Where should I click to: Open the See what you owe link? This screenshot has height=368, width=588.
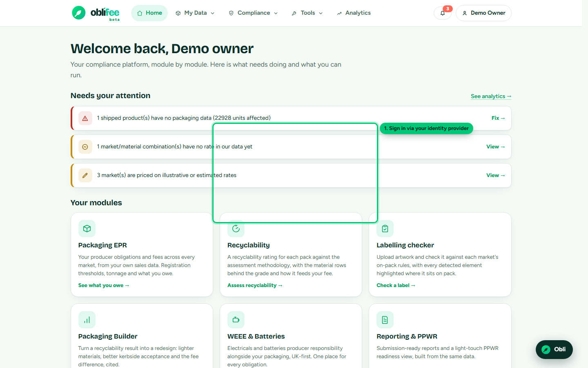104,285
